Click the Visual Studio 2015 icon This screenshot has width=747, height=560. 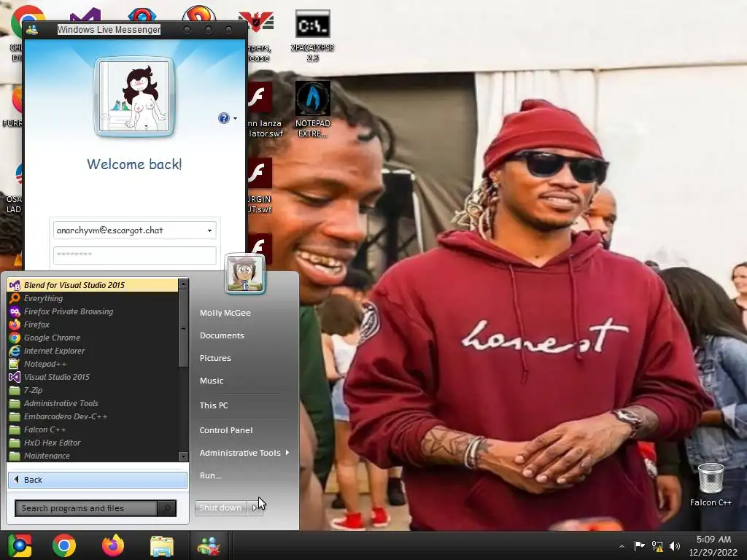(15, 377)
